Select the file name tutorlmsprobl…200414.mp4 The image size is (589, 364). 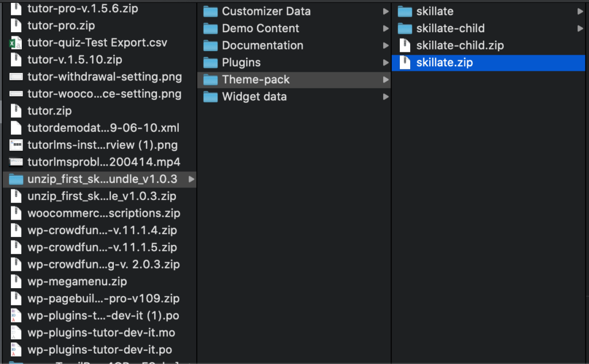[104, 162]
